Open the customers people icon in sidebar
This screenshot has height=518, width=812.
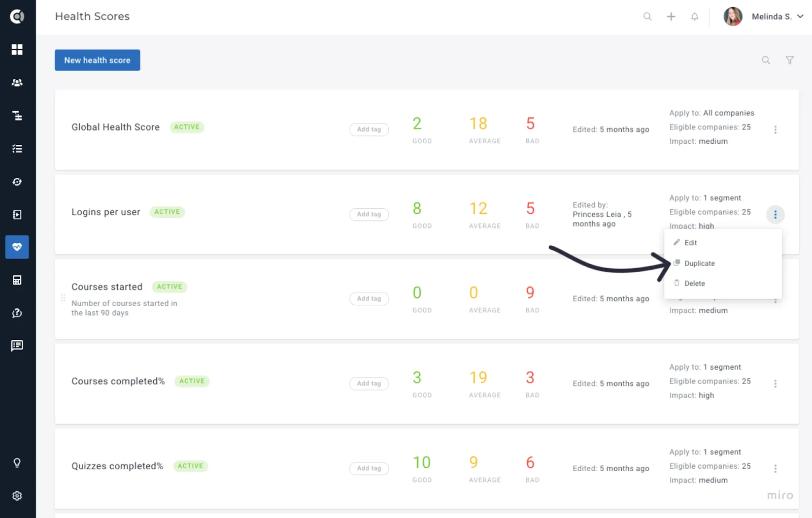[17, 82]
